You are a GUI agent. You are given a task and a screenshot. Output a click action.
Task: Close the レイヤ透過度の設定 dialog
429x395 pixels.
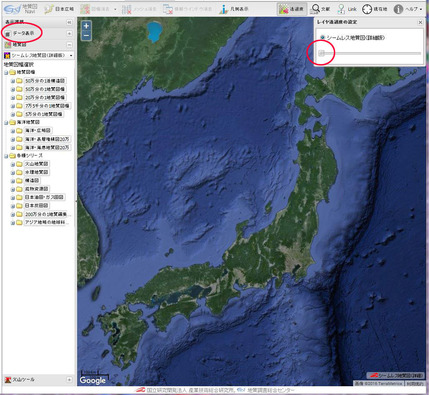pos(420,22)
